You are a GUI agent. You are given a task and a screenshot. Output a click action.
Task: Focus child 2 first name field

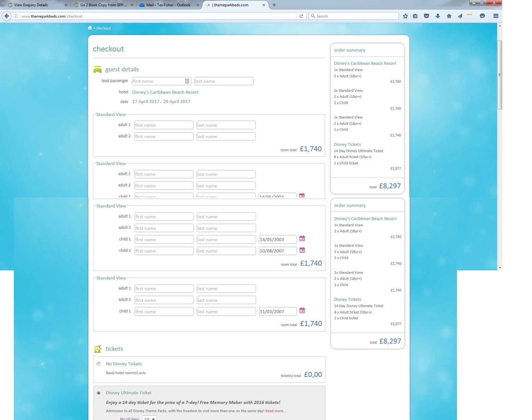point(164,251)
